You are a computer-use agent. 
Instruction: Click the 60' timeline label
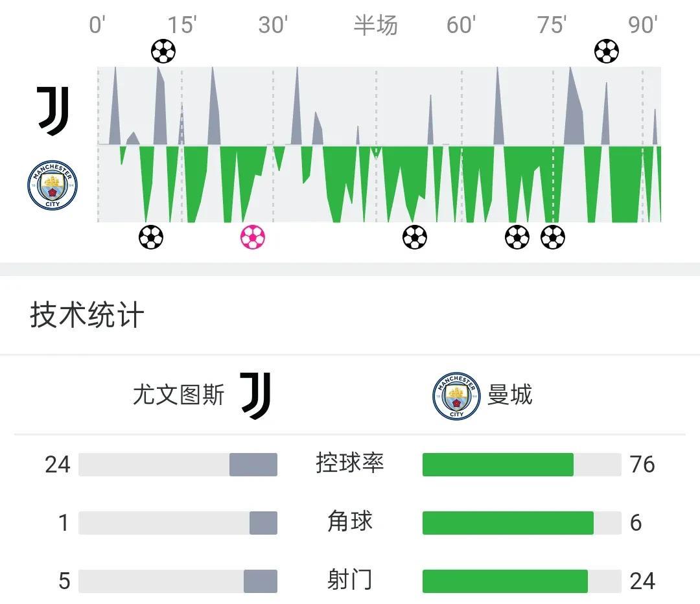tap(461, 25)
